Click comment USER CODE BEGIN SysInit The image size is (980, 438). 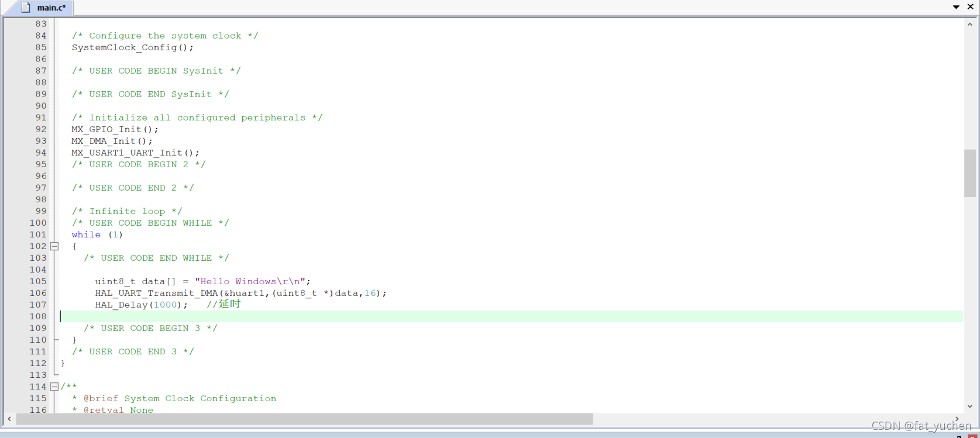tap(156, 71)
